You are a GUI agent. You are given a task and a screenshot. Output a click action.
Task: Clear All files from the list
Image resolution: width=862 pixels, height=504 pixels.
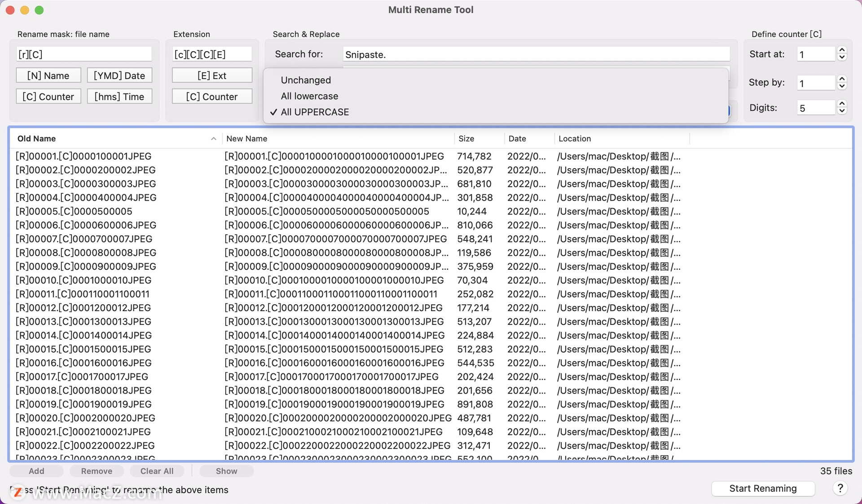157,471
